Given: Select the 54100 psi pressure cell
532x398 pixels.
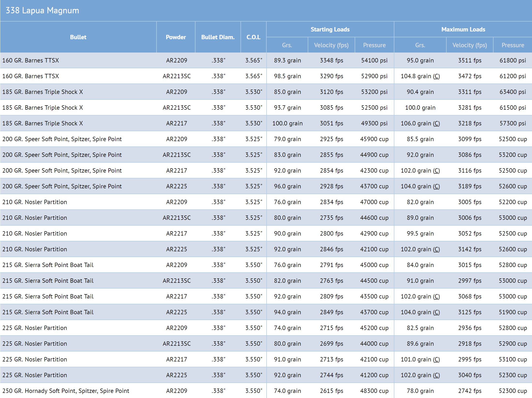Looking at the screenshot, I should tap(374, 60).
